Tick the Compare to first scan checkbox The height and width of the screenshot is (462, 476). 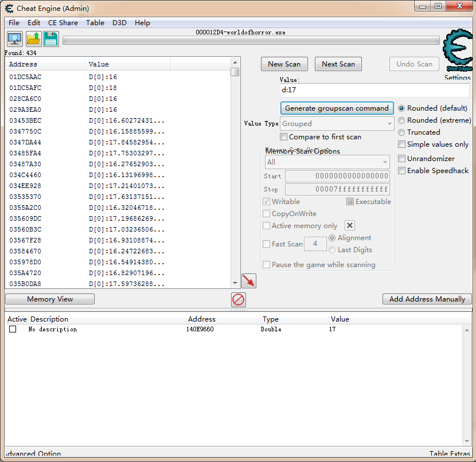(x=283, y=137)
